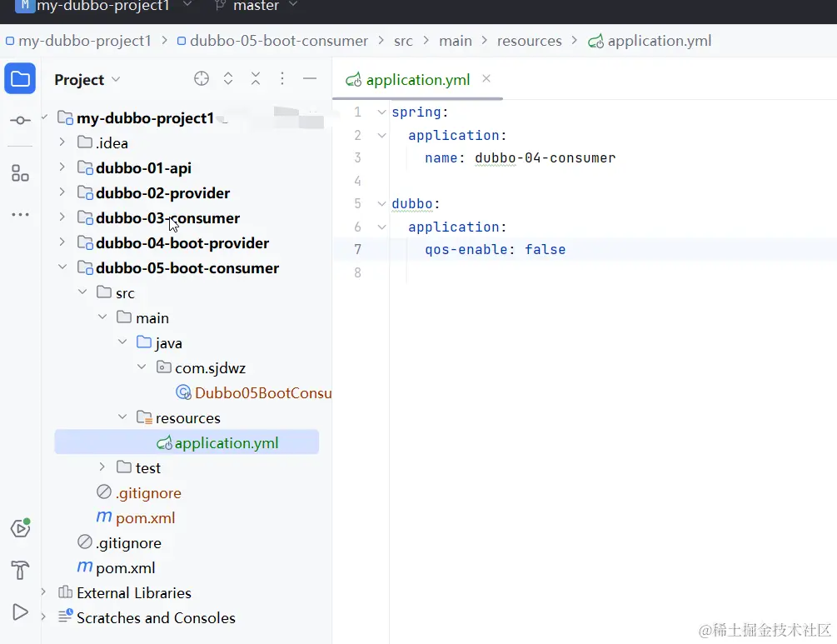Screen dimensions: 837x644
Task: Expand the test folder
Action: [x=102, y=467]
